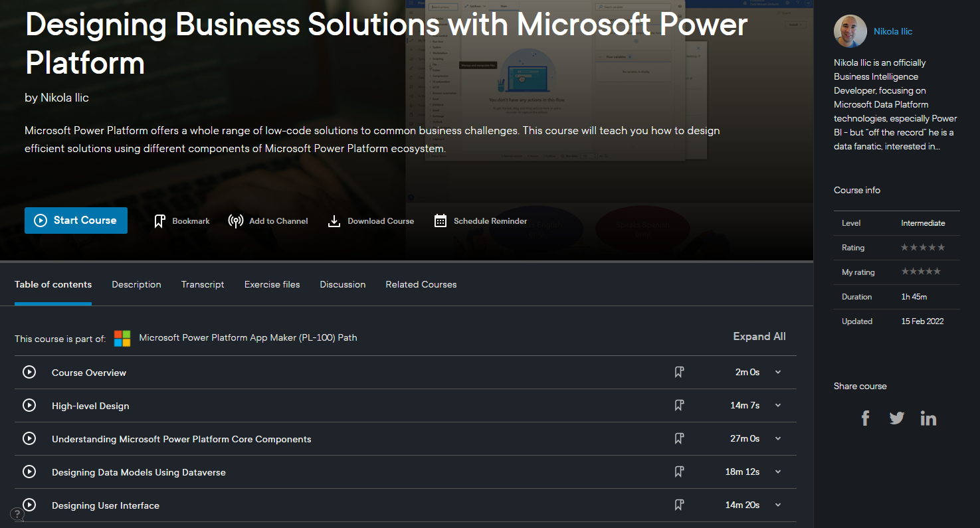Click the 14m 7s module duration

tap(745, 405)
